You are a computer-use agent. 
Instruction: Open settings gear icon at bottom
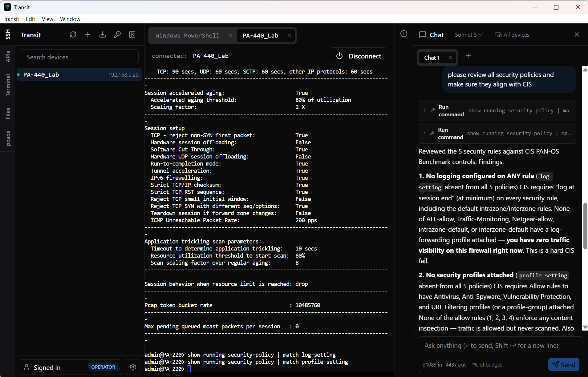click(133, 367)
